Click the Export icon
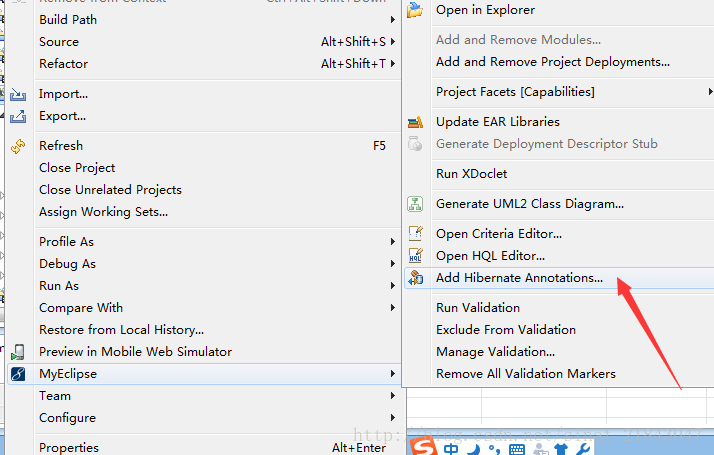714x455 pixels. (x=18, y=117)
